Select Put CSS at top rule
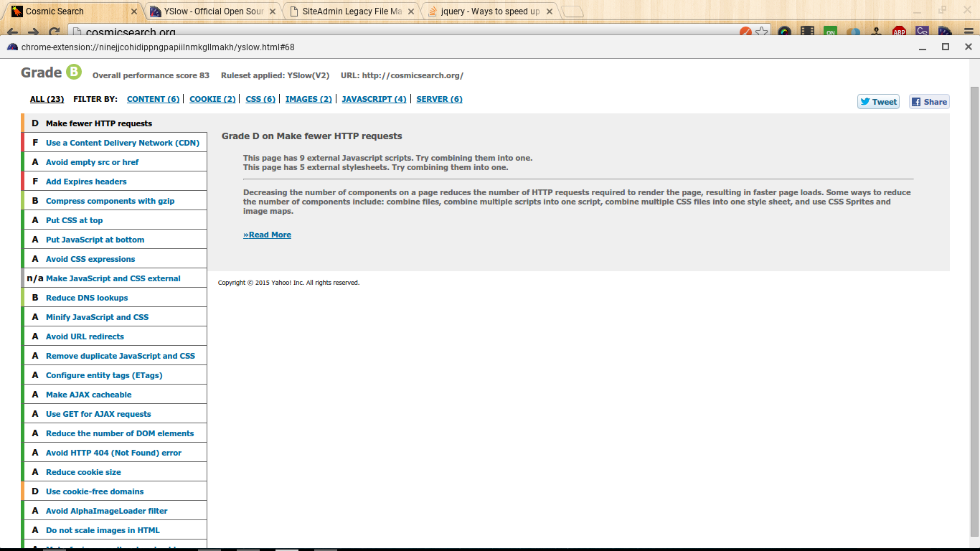This screenshot has height=551, width=980. click(x=114, y=220)
